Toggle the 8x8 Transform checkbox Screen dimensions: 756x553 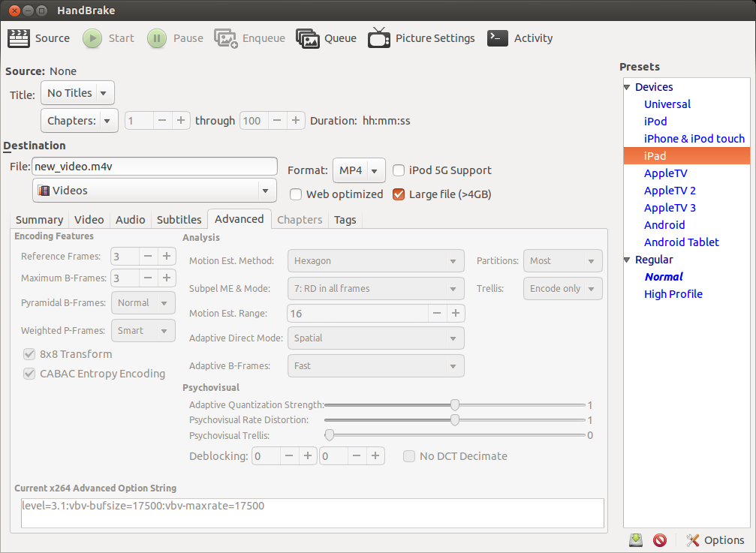click(29, 355)
